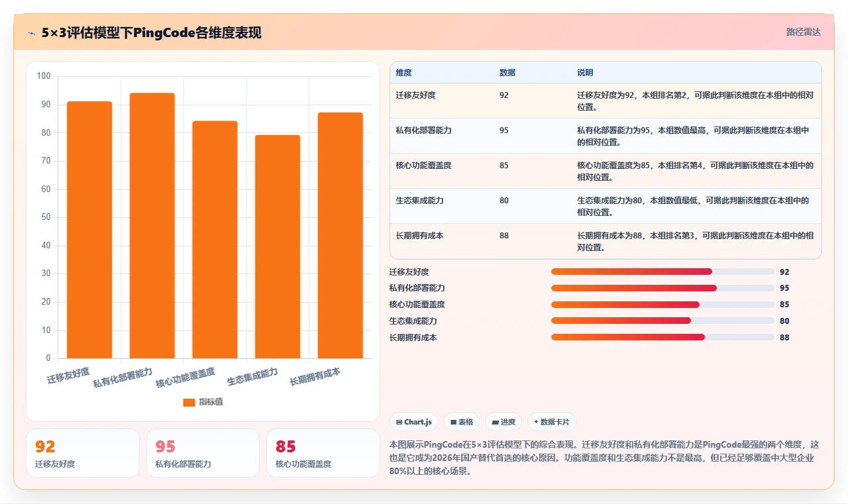Click the 80 value beside 生态集成能力 progress bar
The width and height of the screenshot is (848, 504).
pos(784,321)
